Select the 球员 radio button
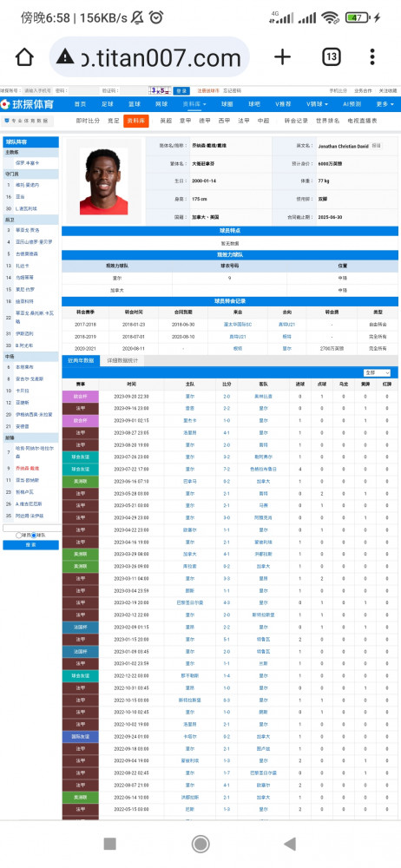The image size is (401, 868). [19, 536]
